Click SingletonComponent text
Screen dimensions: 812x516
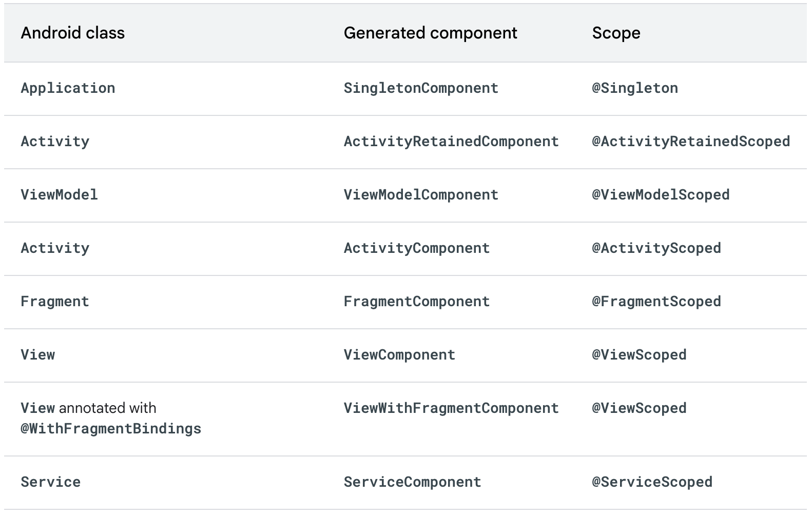tap(421, 88)
